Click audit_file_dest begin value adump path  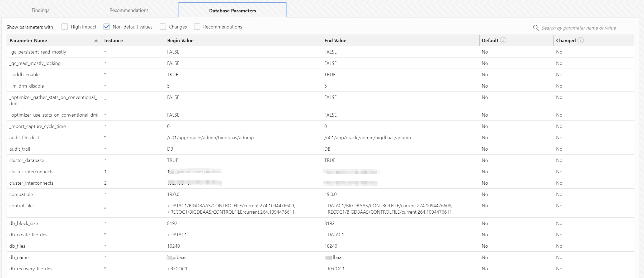click(210, 138)
